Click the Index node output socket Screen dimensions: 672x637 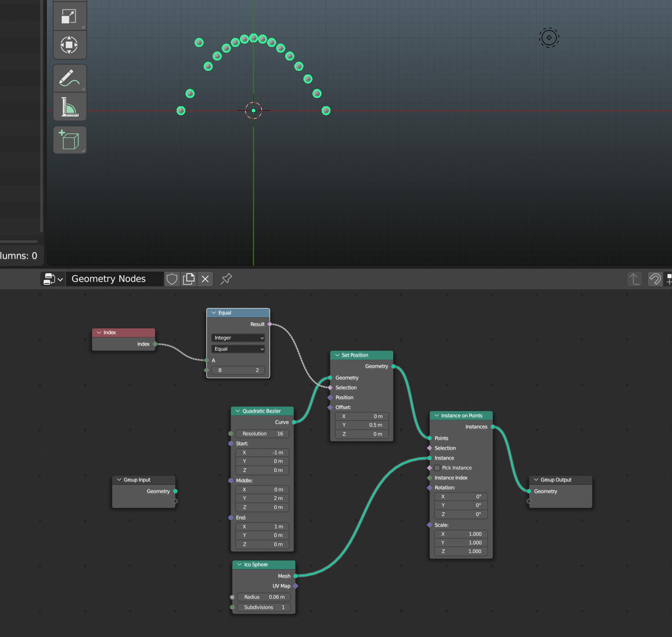155,344
